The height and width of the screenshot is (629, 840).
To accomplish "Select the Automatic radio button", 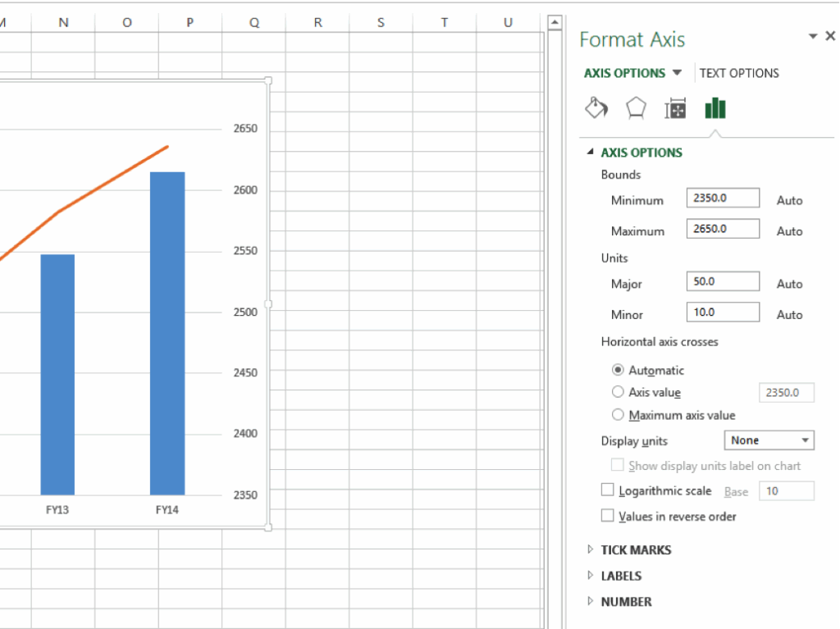I will 618,370.
